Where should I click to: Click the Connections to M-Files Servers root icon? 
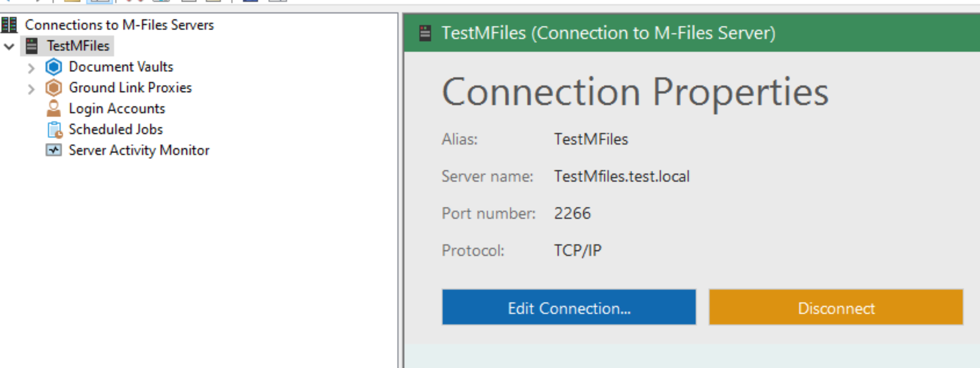pyautogui.click(x=9, y=25)
